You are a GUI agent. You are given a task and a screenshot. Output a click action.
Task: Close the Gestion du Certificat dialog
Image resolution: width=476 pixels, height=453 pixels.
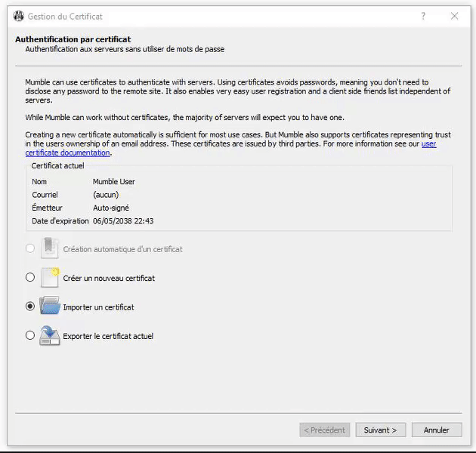[454, 16]
